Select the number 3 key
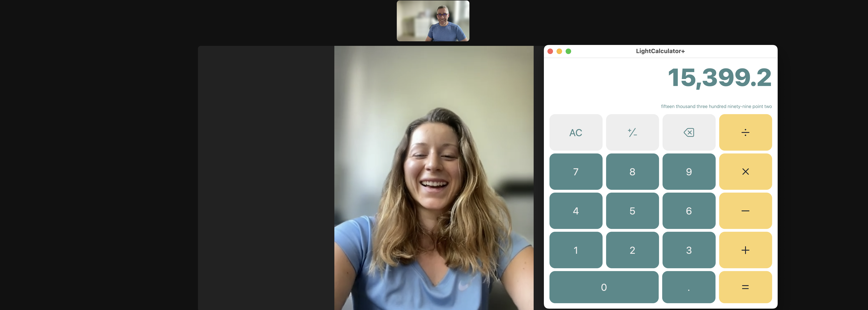 coord(689,250)
